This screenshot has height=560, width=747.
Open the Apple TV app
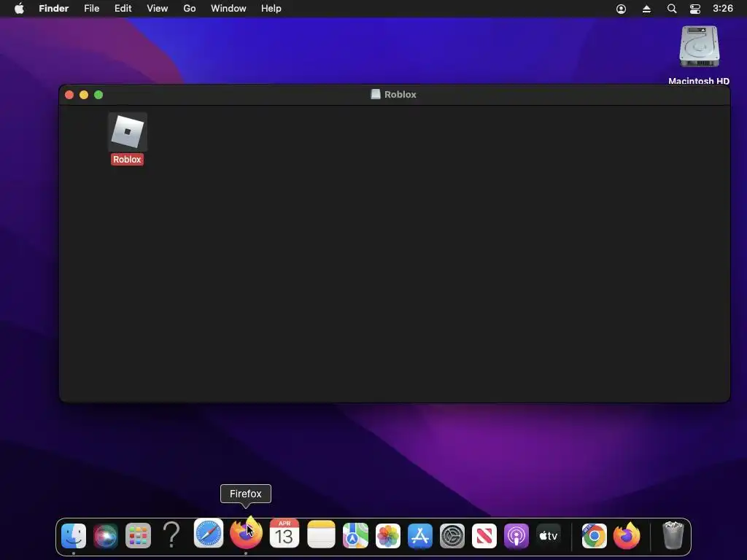click(549, 535)
